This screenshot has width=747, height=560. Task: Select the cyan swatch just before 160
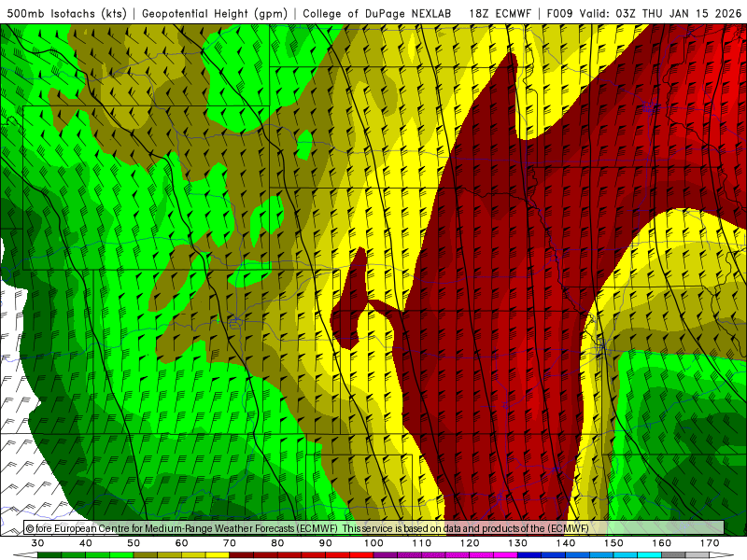649,555
